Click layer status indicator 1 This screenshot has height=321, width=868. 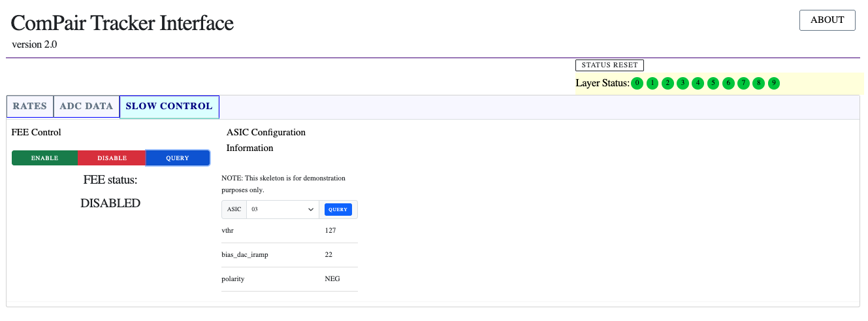click(652, 83)
